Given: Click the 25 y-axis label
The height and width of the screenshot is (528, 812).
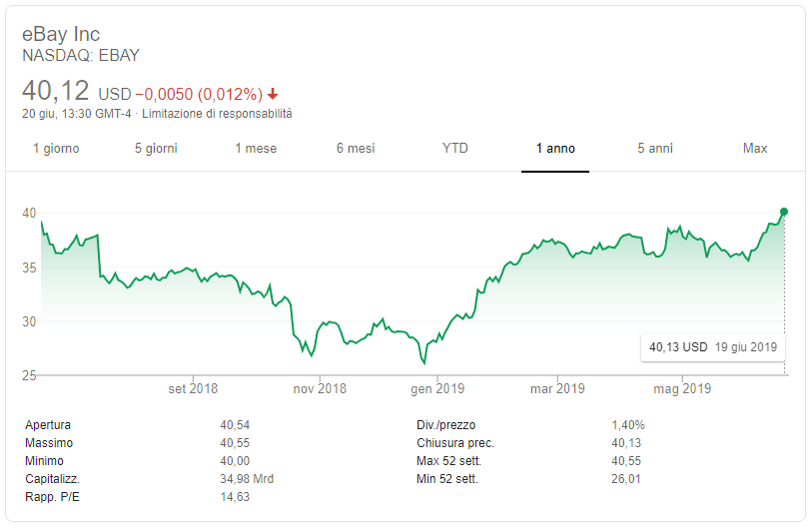Looking at the screenshot, I should point(29,375).
